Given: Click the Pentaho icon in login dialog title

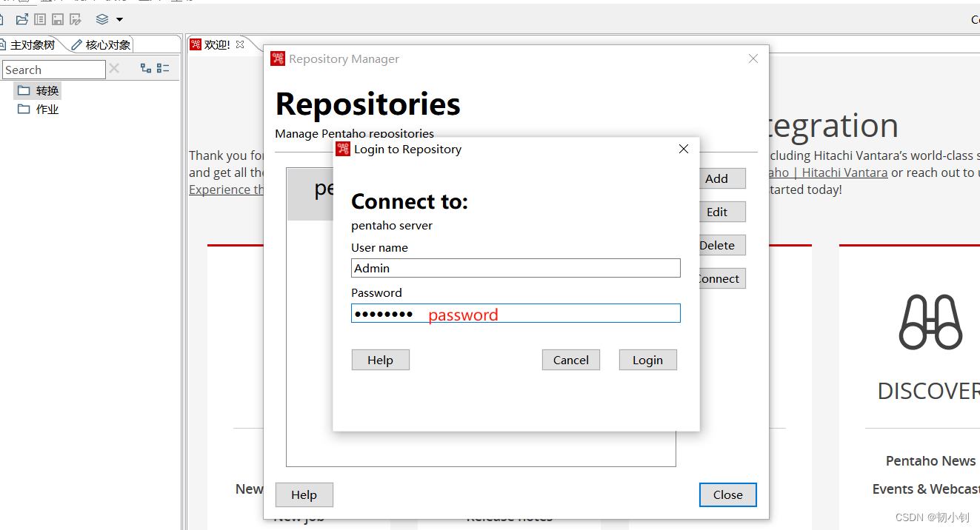Looking at the screenshot, I should click(x=343, y=149).
